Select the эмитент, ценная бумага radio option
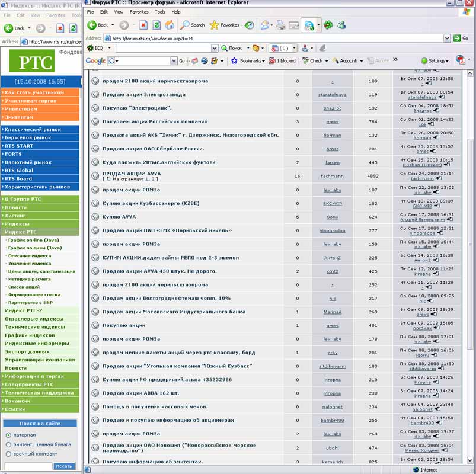The height and width of the screenshot is (474, 476). pos(8,444)
